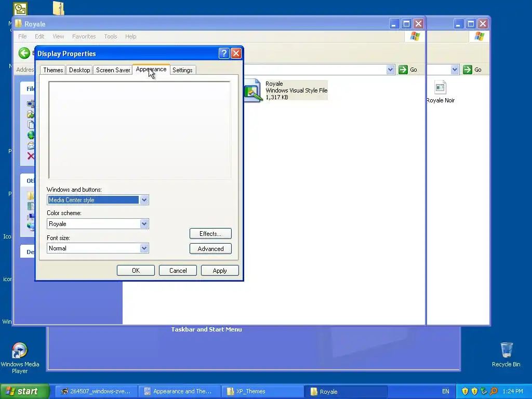
Task: Close the Royale window
Action: tap(418, 24)
